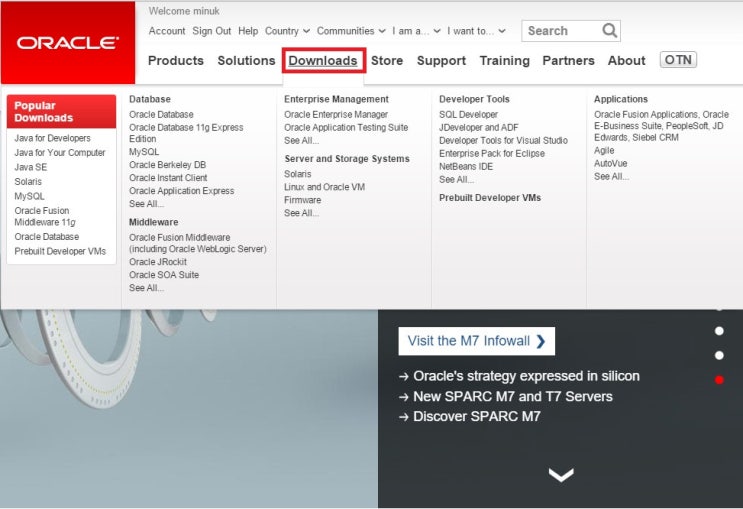Click the SQL Developer link

[x=468, y=115]
